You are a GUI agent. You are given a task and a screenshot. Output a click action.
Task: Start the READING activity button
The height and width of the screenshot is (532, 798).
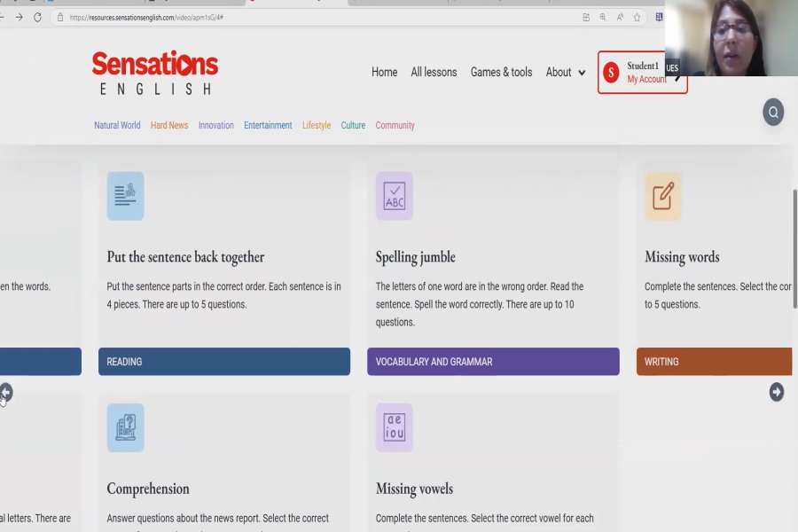tap(224, 362)
